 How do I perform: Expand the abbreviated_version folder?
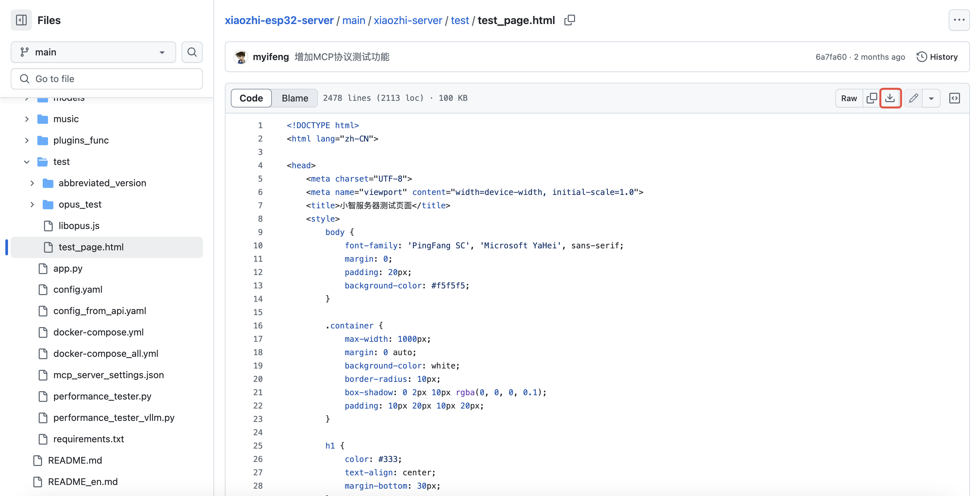(x=32, y=183)
